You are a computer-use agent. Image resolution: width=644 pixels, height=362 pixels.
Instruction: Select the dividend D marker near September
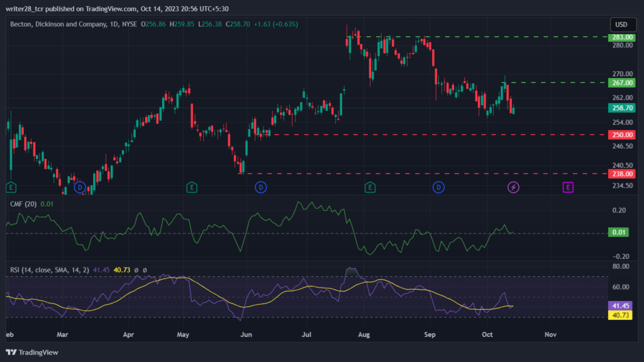438,188
